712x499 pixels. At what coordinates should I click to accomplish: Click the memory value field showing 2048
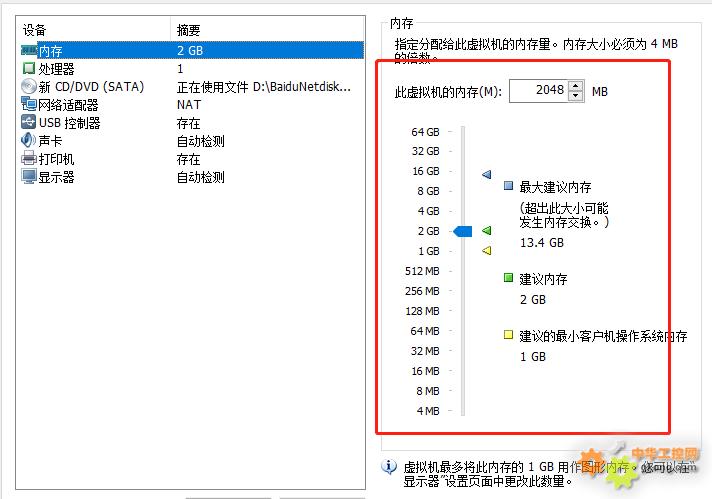click(538, 91)
